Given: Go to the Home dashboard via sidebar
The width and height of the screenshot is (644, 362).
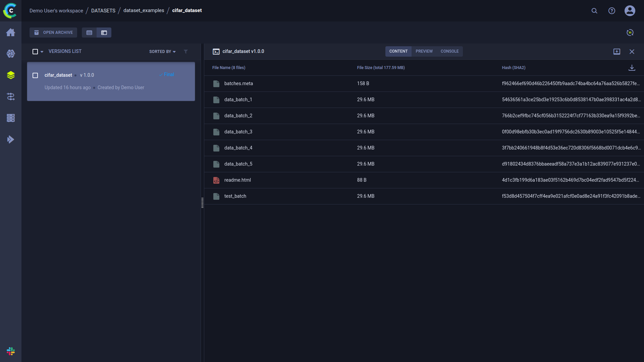Looking at the screenshot, I should pyautogui.click(x=11, y=32).
